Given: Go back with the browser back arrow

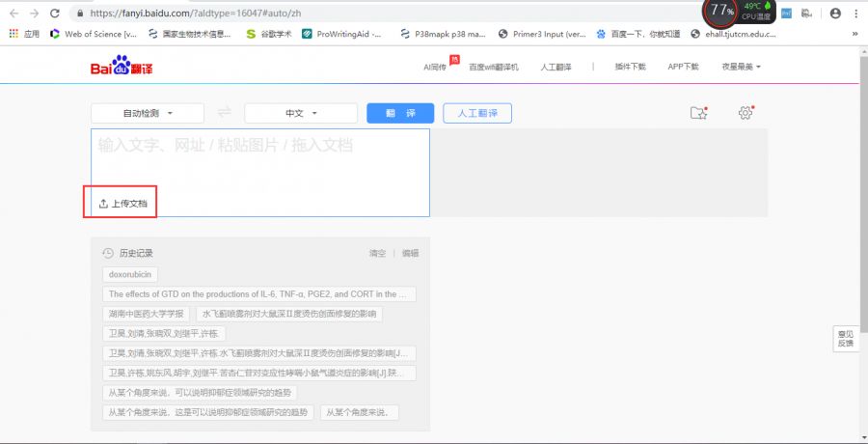Looking at the screenshot, I should [14, 14].
